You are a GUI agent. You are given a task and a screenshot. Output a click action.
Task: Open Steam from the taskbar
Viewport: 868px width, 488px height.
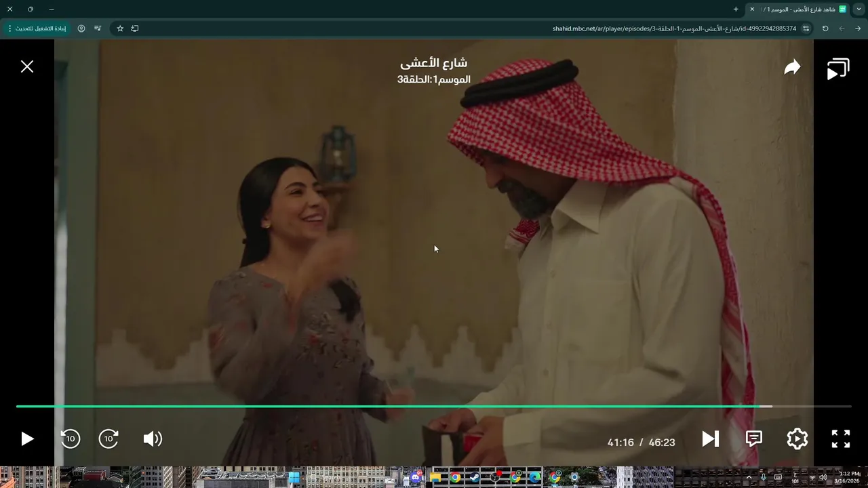point(475,477)
